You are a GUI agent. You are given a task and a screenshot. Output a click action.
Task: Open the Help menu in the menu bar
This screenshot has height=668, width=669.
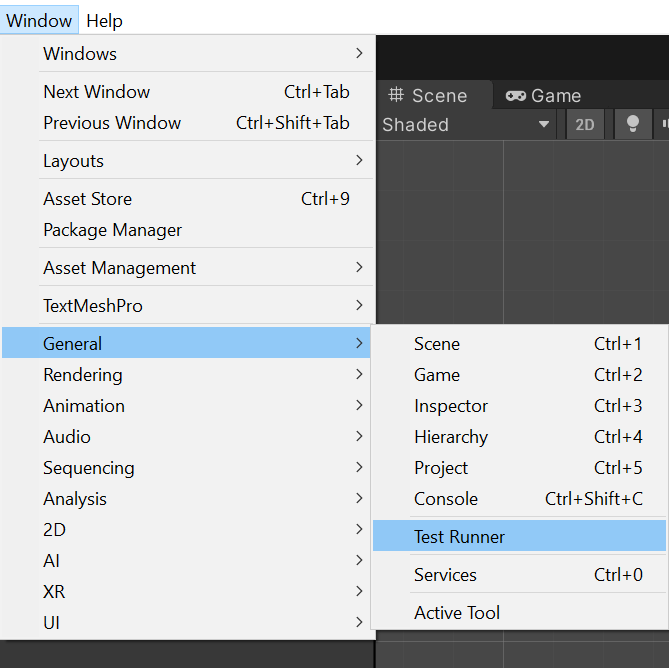pyautogui.click(x=104, y=20)
